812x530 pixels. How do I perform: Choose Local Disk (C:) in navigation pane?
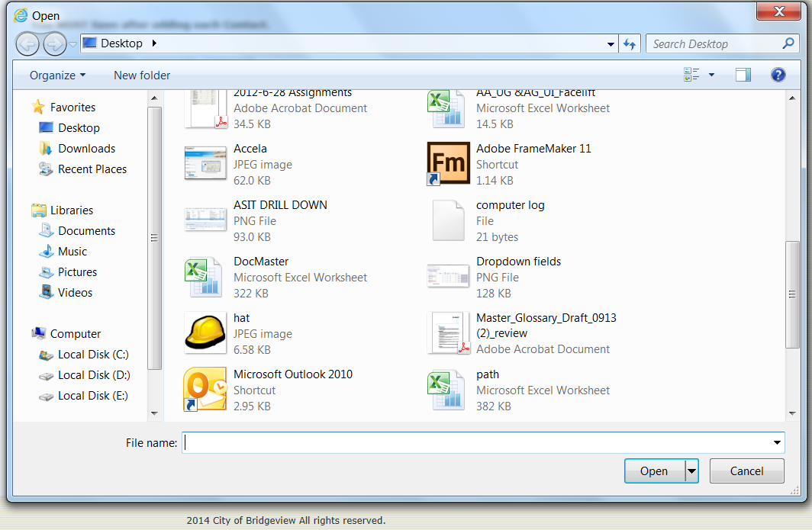[92, 355]
